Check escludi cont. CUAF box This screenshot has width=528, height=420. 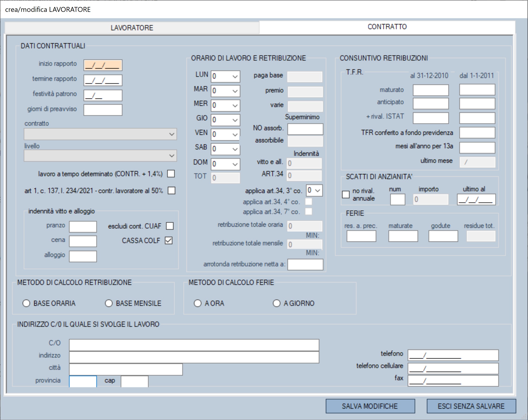170,226
